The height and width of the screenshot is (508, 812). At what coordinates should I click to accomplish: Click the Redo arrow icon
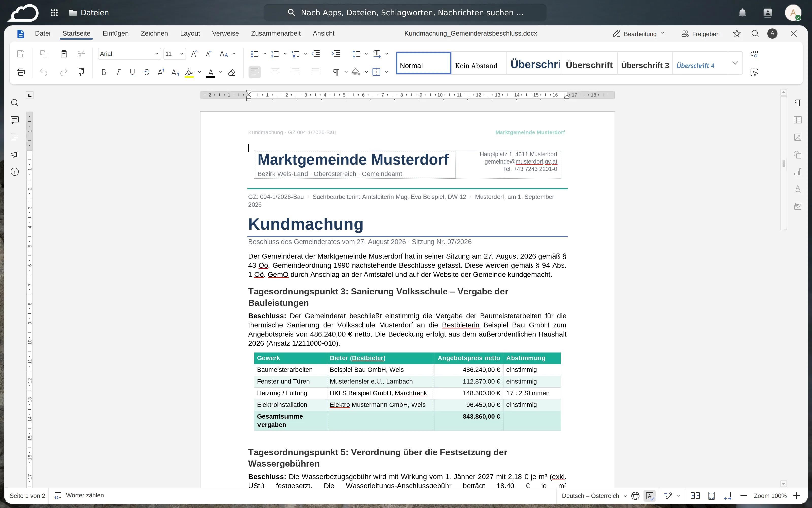64,72
